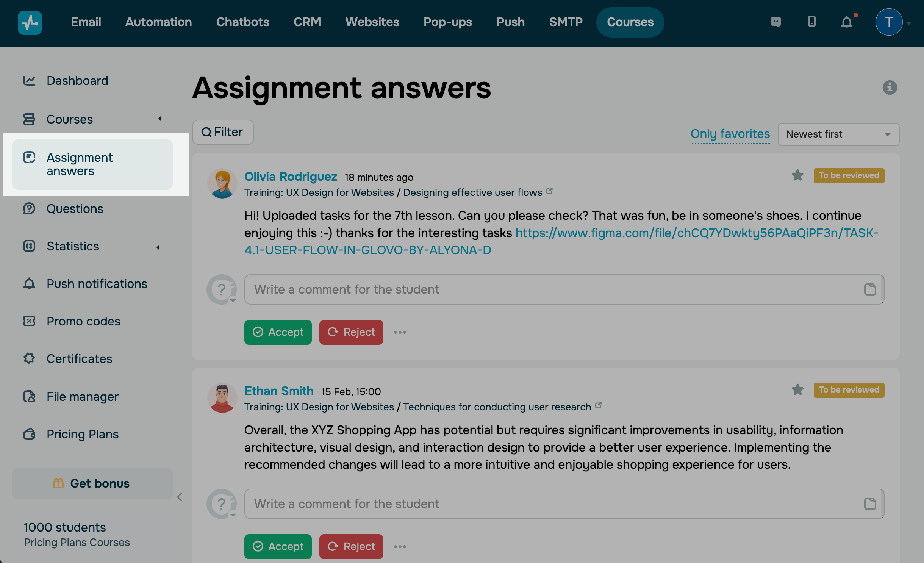Viewport: 924px width, 563px height.
Task: Expand the Courses sidebar submenu arrow
Action: click(x=160, y=119)
